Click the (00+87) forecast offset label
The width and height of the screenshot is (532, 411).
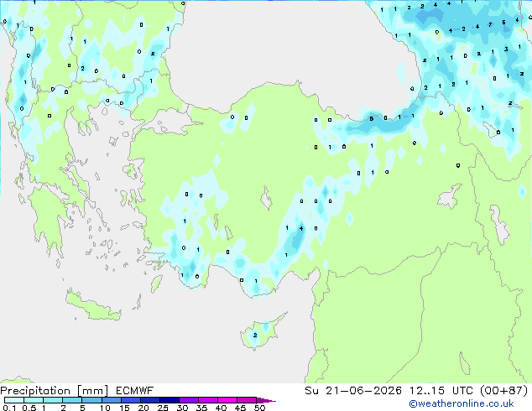tap(504, 391)
